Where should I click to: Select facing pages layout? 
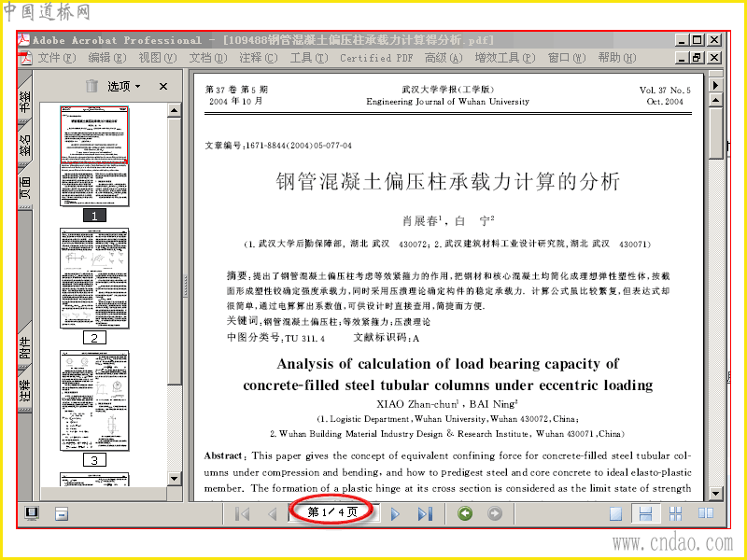click(706, 513)
